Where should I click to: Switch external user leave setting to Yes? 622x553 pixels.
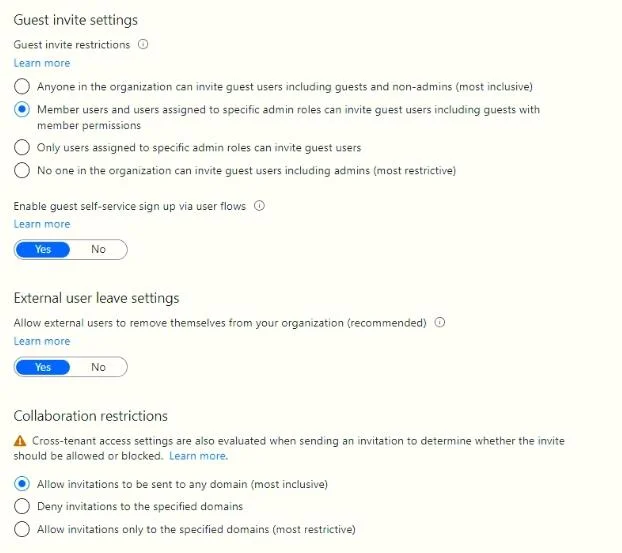(x=42, y=367)
